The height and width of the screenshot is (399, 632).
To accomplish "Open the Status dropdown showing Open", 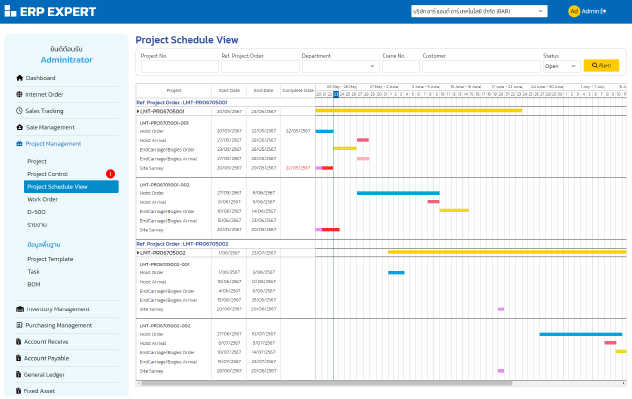I will pos(561,66).
